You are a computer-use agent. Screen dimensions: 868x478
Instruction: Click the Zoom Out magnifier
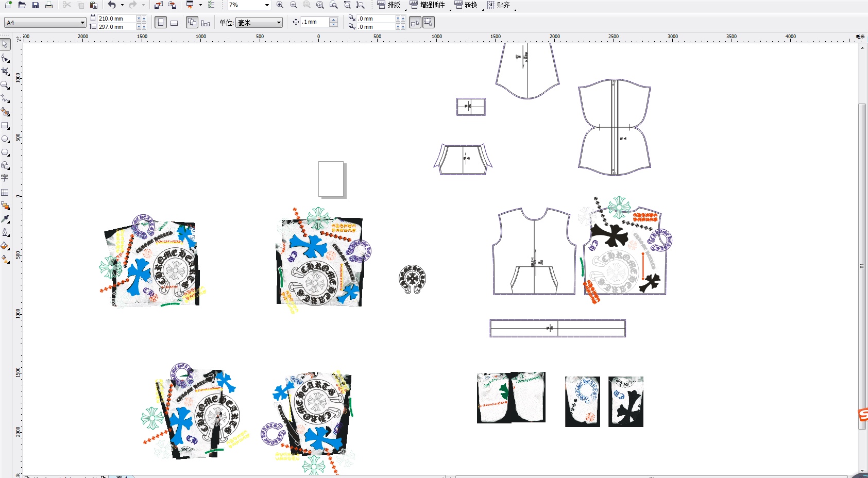tap(293, 5)
